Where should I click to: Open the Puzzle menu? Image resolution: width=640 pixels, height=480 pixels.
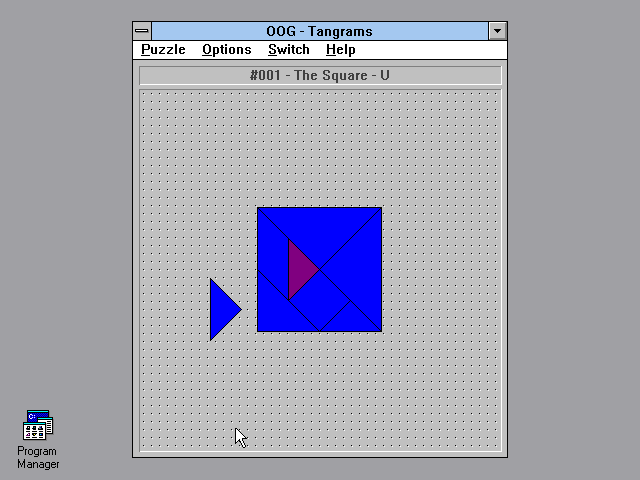(163, 50)
